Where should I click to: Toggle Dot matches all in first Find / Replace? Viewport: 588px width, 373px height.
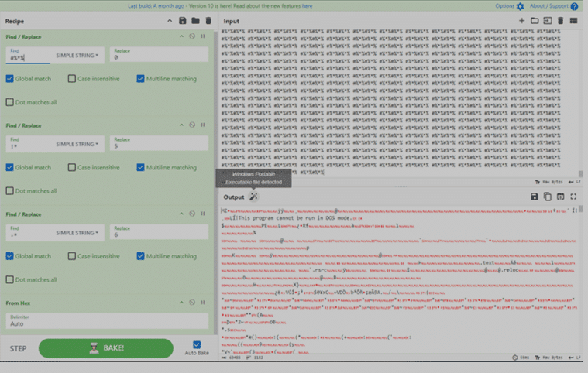10,102
